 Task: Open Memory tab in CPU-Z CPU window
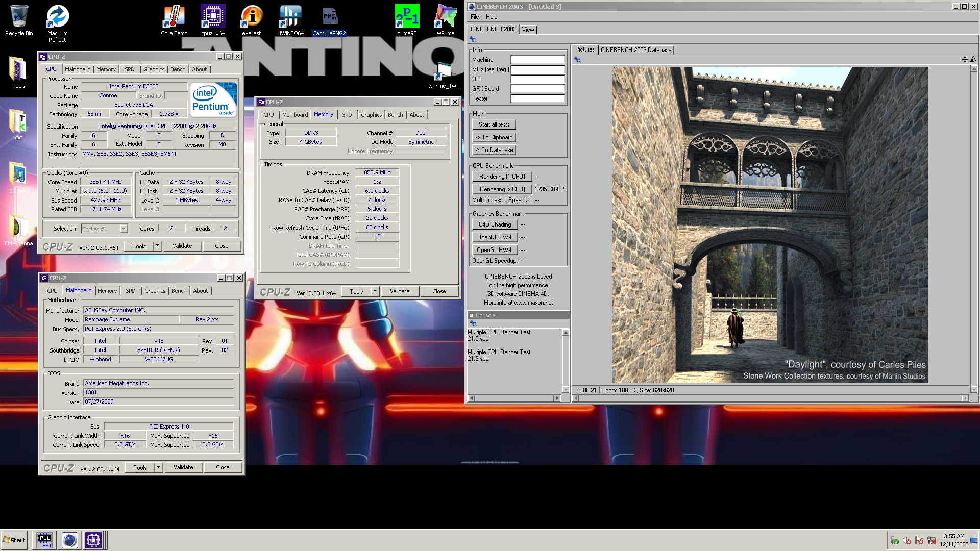pos(106,69)
